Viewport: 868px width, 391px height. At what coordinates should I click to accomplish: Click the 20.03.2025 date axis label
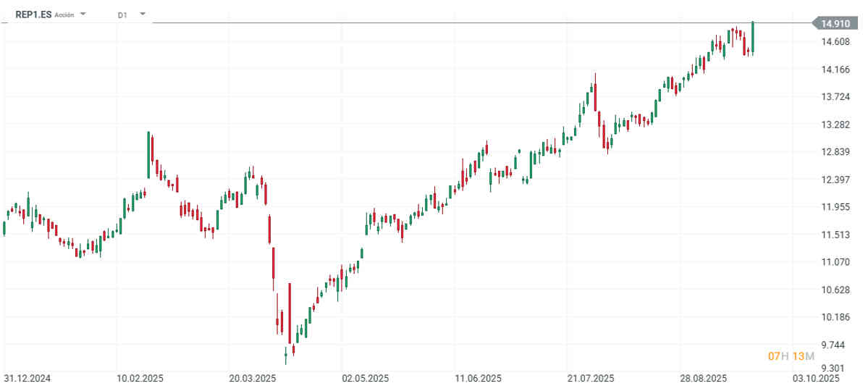tap(252, 379)
